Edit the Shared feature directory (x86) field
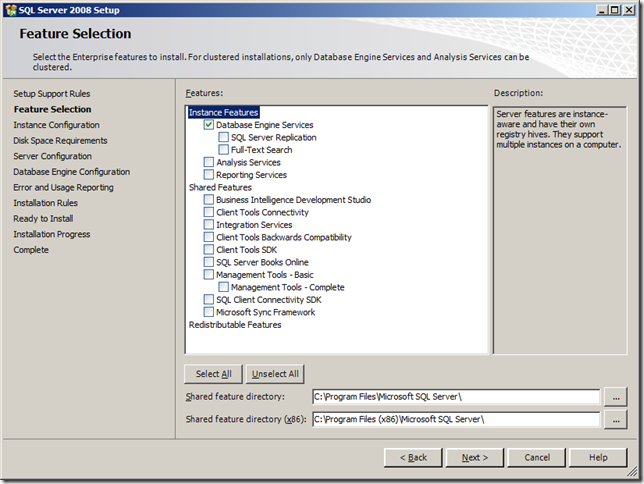Viewport: 644px width, 484px height. 456,419
